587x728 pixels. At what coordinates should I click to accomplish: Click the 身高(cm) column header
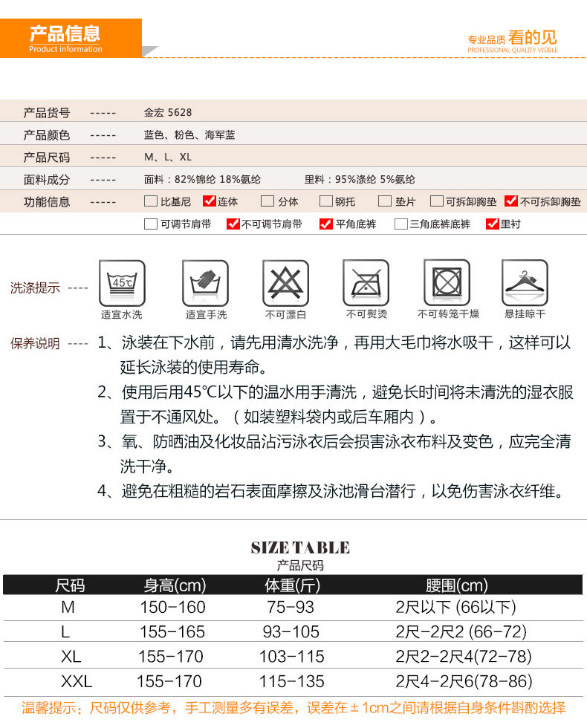click(175, 585)
